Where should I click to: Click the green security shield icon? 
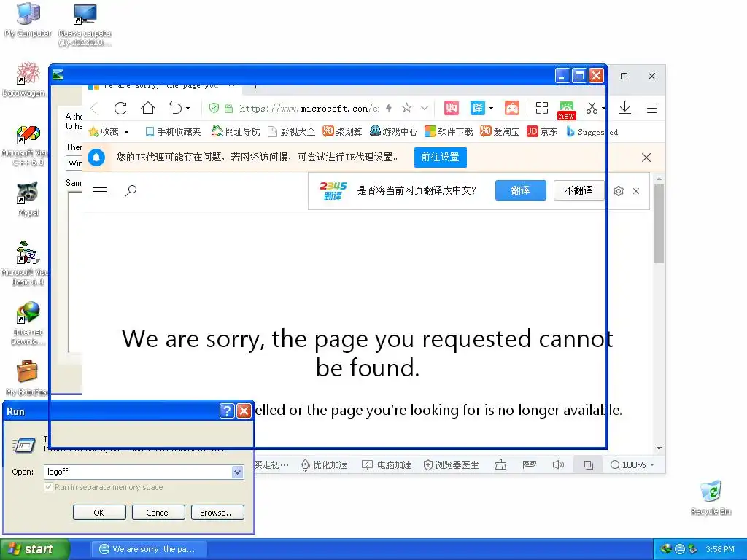pyautogui.click(x=214, y=108)
